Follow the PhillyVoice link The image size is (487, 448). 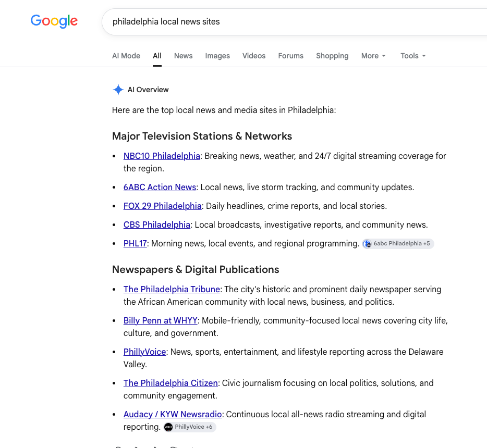145,352
